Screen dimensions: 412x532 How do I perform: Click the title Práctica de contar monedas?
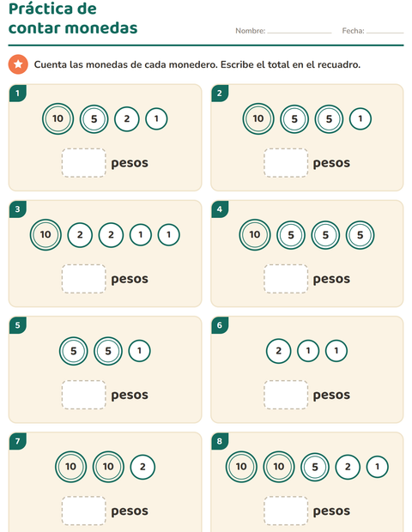73,18
